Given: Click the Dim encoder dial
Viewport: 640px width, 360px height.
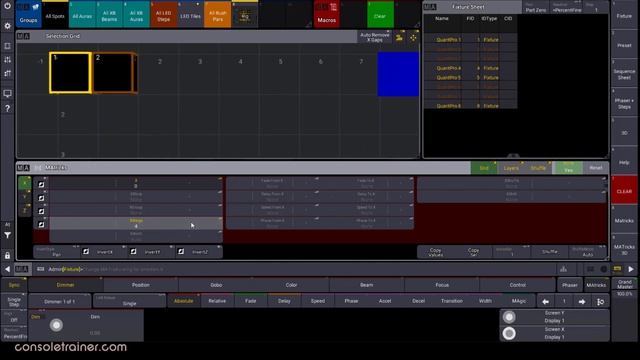Looking at the screenshot, I should (x=56, y=325).
